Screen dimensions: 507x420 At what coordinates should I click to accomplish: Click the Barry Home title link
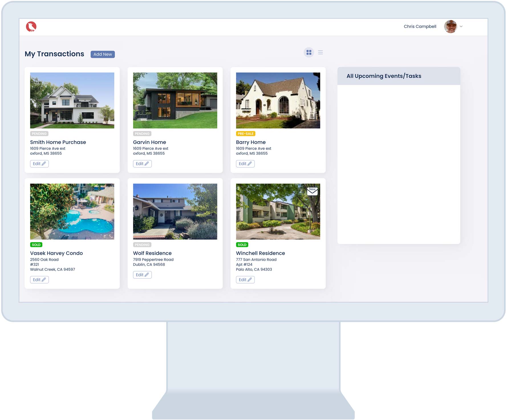[x=251, y=142]
